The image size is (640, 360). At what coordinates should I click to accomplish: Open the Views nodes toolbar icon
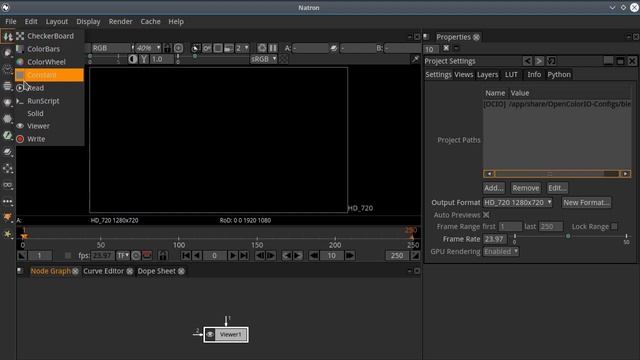click(8, 185)
